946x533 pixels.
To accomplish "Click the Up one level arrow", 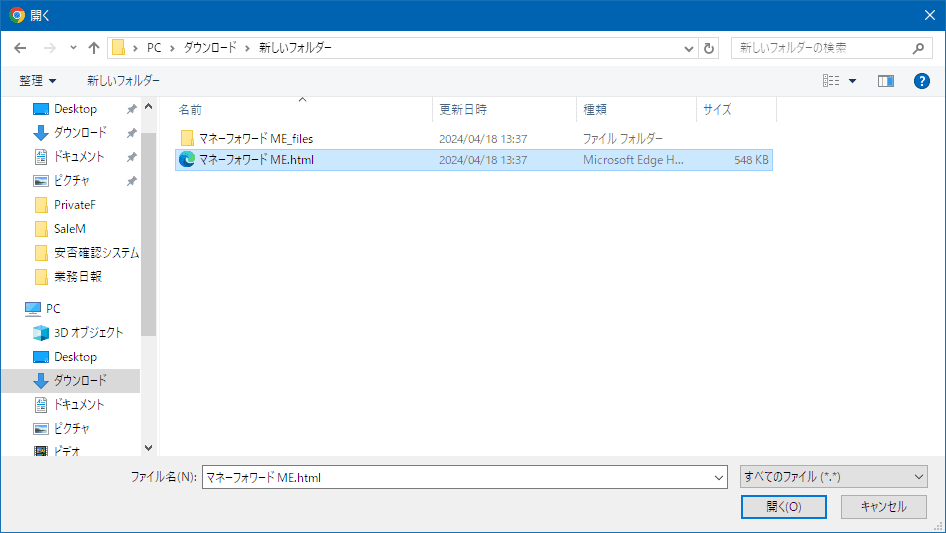I will 94,48.
